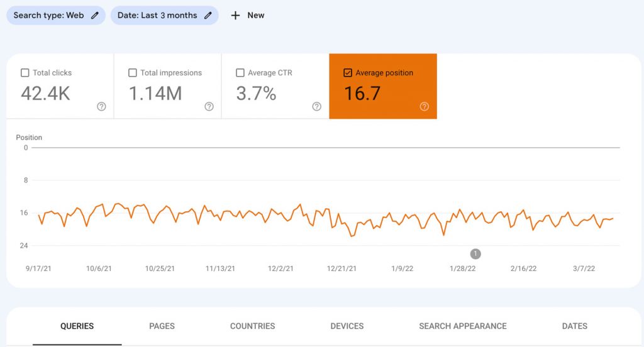Enable the Total clicks checkbox
The width and height of the screenshot is (644, 347).
pos(25,73)
